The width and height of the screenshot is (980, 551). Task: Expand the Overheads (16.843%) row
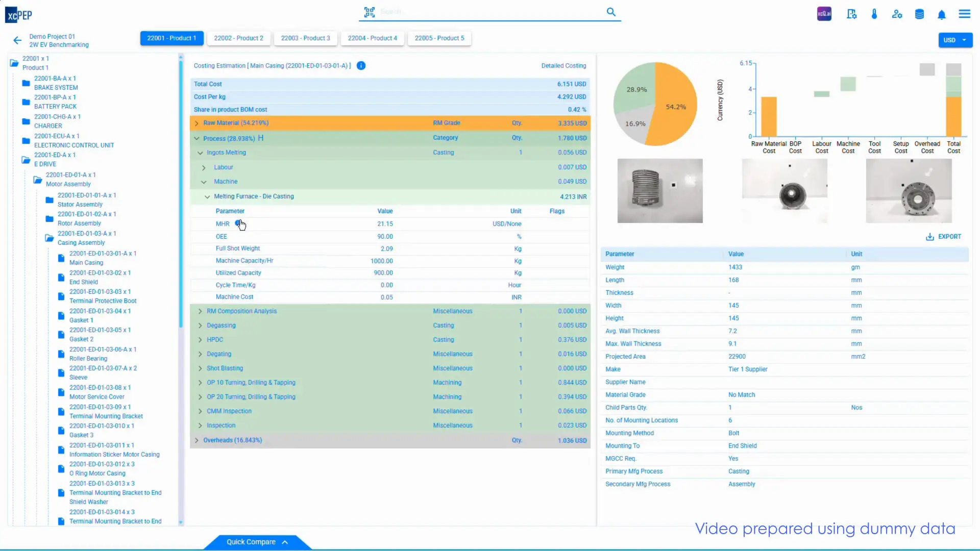click(197, 440)
